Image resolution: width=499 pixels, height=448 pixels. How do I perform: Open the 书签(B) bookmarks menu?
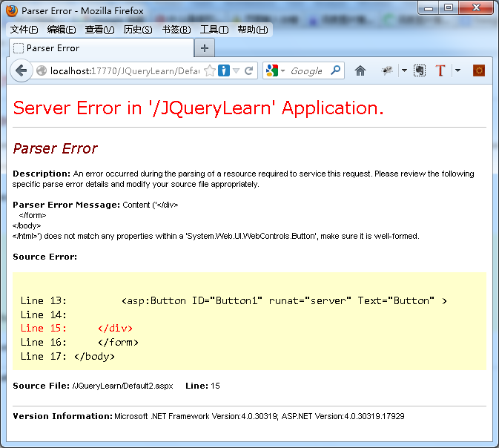(x=176, y=30)
